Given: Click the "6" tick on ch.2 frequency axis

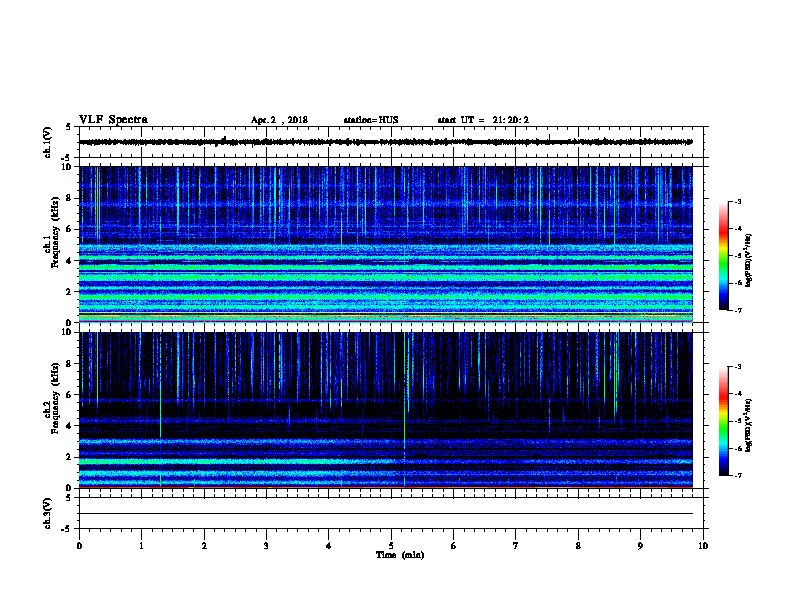Looking at the screenshot, I should coord(69,394).
